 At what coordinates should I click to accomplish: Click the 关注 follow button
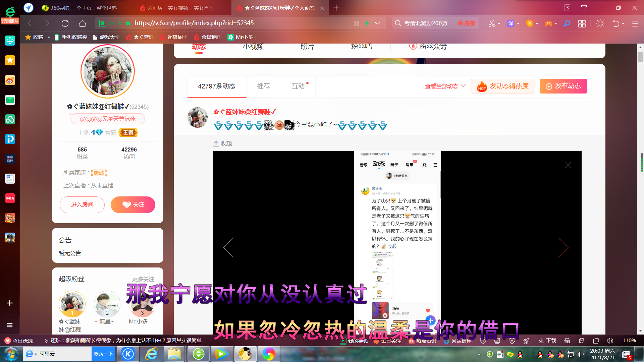[133, 205]
